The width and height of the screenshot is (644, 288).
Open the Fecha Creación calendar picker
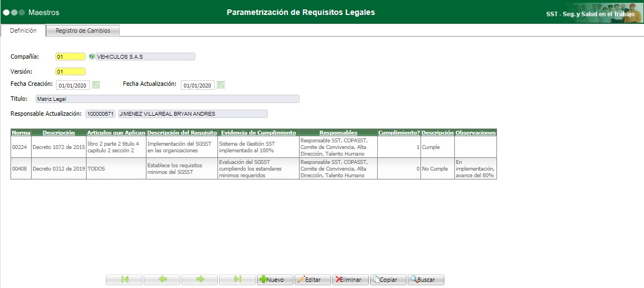pyautogui.click(x=96, y=85)
